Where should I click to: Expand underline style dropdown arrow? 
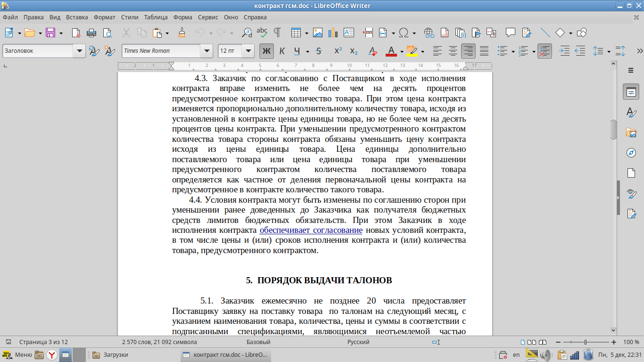click(x=307, y=51)
